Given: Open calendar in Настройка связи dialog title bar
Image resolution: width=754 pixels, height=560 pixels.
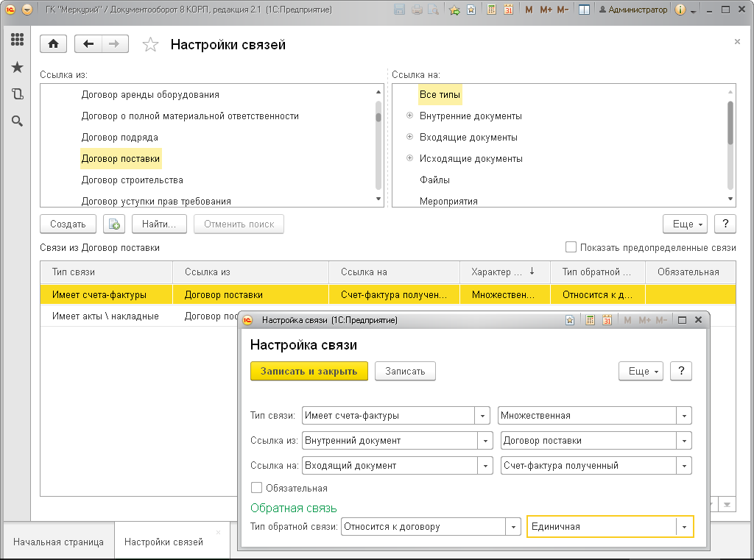Looking at the screenshot, I should click(x=607, y=320).
